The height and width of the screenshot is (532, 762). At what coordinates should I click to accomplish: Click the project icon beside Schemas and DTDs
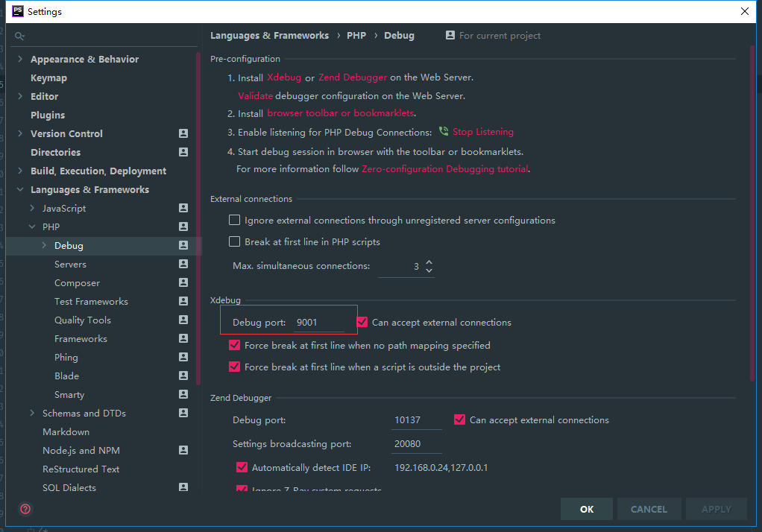(x=183, y=413)
